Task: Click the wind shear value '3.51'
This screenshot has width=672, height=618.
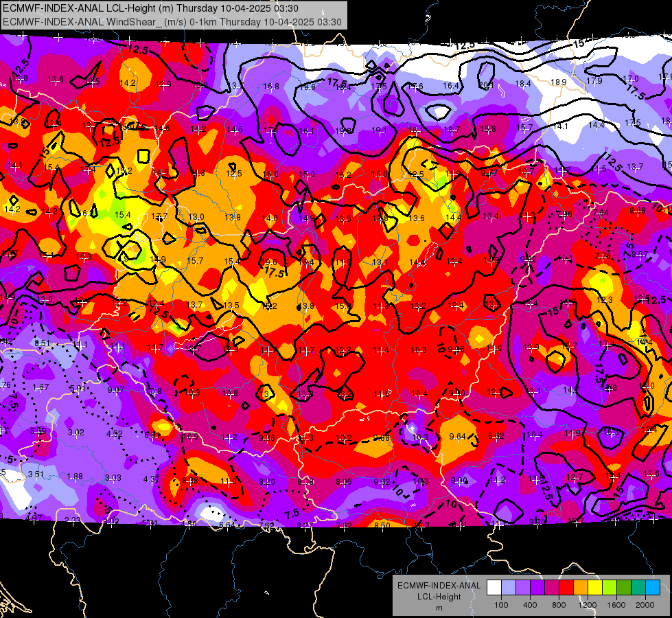Action: pyautogui.click(x=36, y=474)
